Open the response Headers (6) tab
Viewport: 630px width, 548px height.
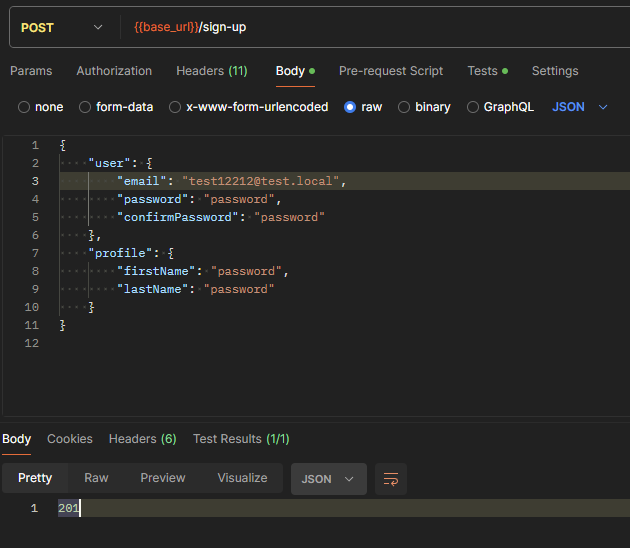tap(143, 439)
